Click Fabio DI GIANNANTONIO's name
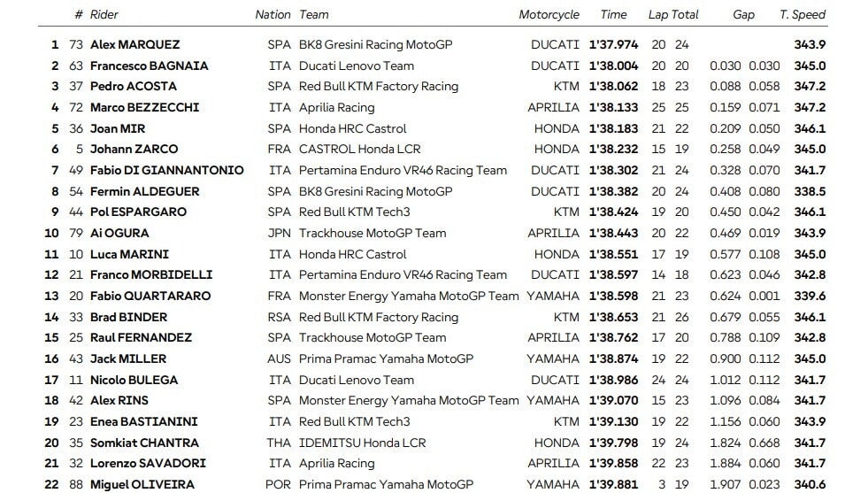 (x=167, y=170)
